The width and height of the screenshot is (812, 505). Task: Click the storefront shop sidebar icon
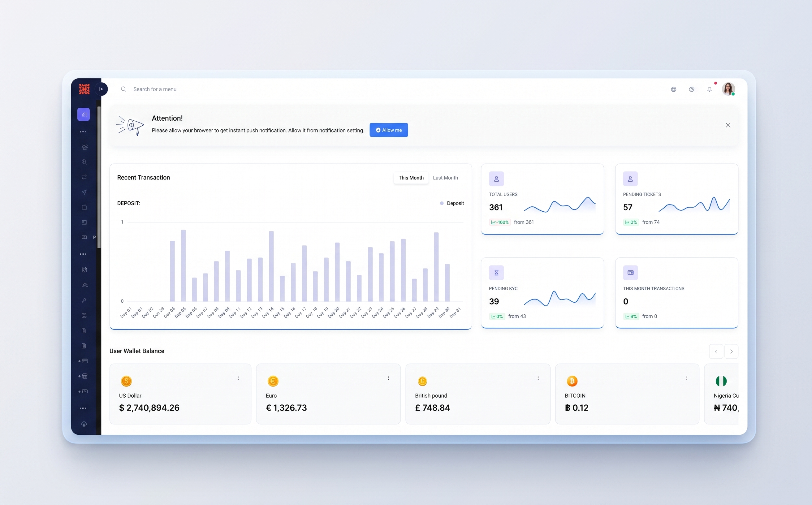coord(85,376)
